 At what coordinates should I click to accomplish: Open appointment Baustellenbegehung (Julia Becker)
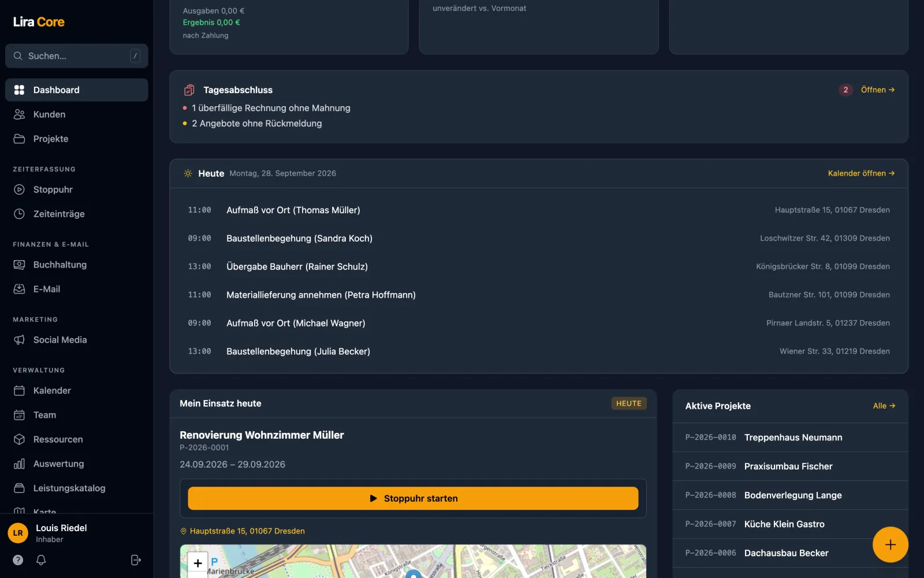[538, 351]
